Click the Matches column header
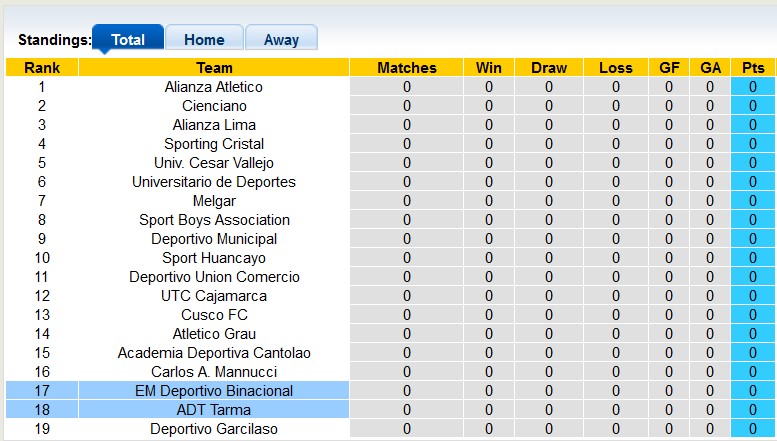This screenshot has width=777, height=441. 407,68
